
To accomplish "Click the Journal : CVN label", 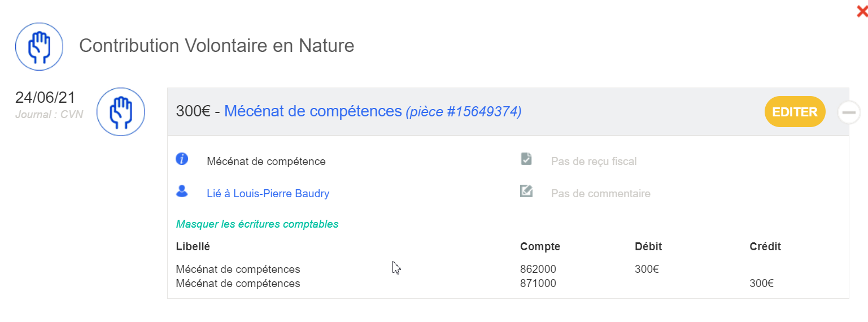I will 49,114.
